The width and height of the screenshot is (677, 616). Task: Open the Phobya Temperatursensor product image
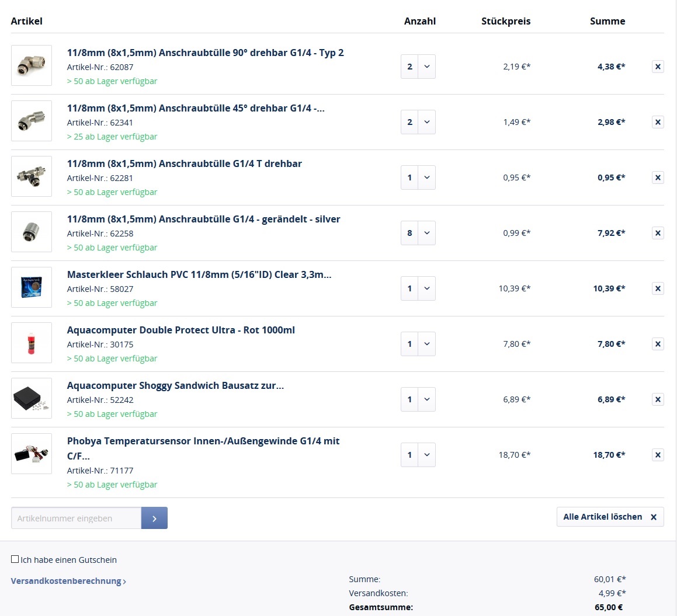pos(32,454)
